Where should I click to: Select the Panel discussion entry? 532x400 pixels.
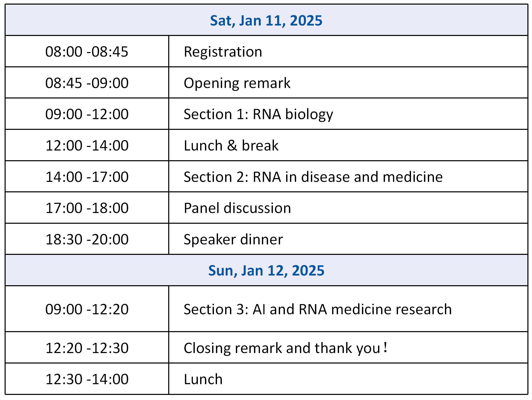point(348,208)
